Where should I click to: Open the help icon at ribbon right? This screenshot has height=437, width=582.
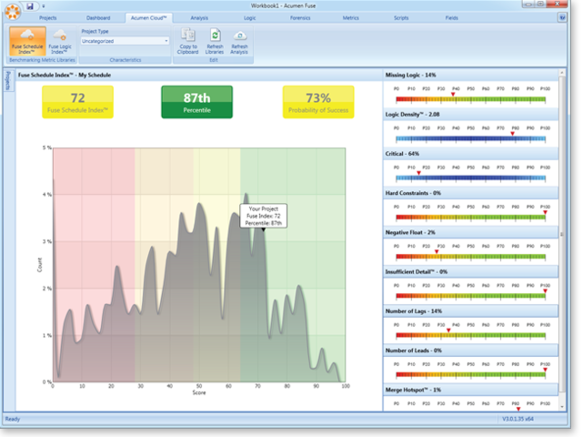tap(562, 17)
